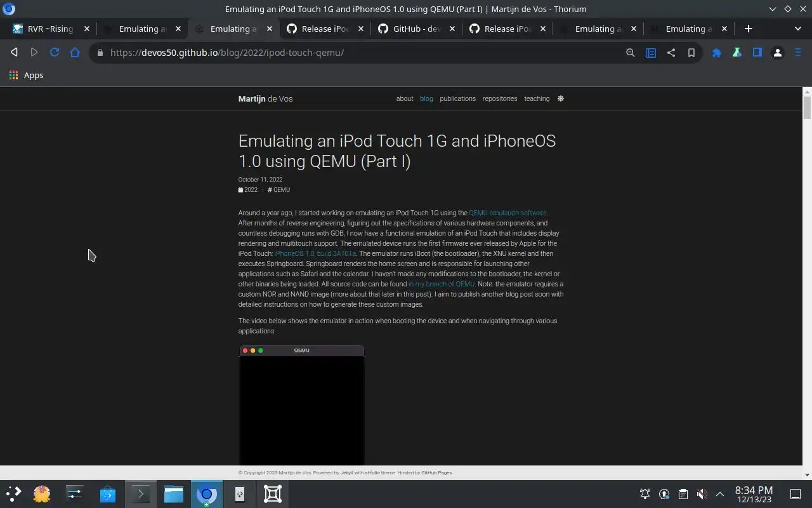Screen dimensions: 812x508
Task: Bookmark this page with the bookmark icon
Action: [691, 53]
